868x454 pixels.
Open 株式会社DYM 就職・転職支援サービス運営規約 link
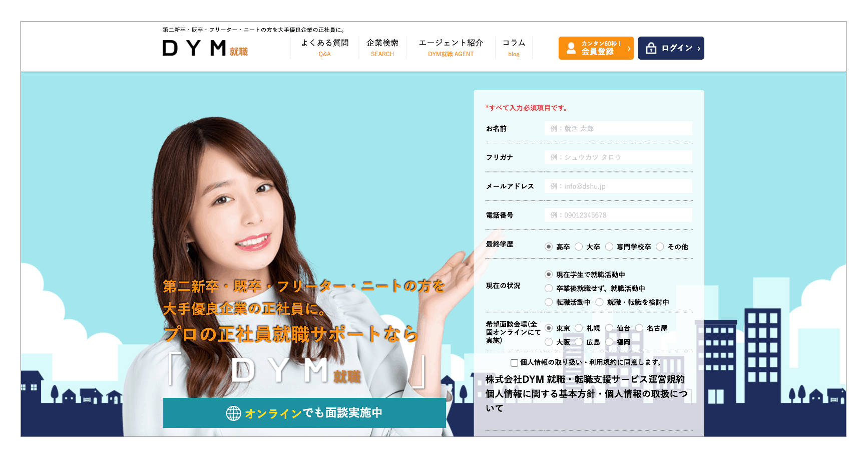(585, 379)
